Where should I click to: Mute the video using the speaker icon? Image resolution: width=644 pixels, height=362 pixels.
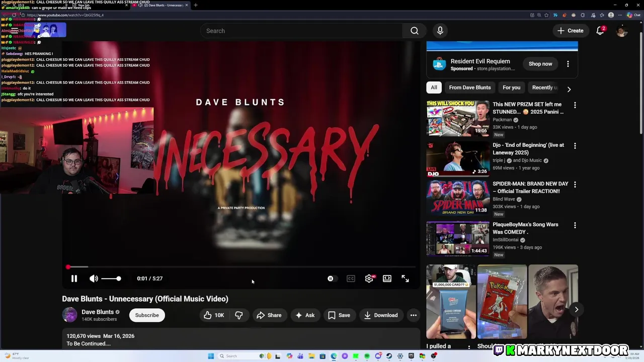94,279
